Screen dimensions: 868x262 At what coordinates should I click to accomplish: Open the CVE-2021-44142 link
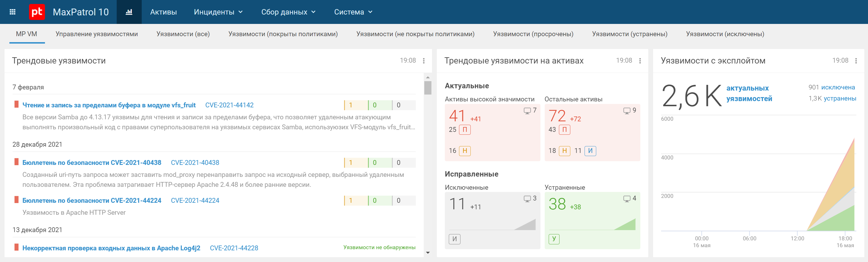pos(230,105)
